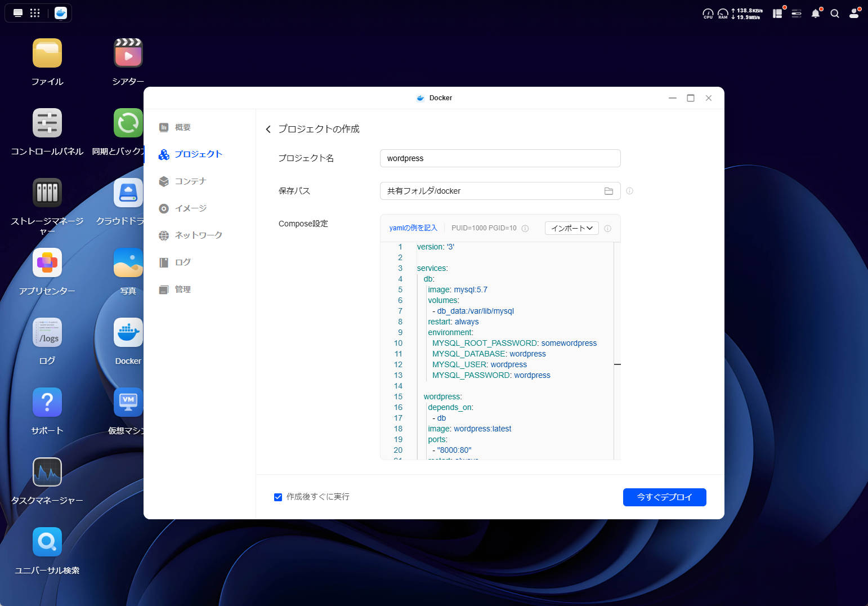
Task: Click the Docker icon in the top taskbar
Action: coord(61,13)
